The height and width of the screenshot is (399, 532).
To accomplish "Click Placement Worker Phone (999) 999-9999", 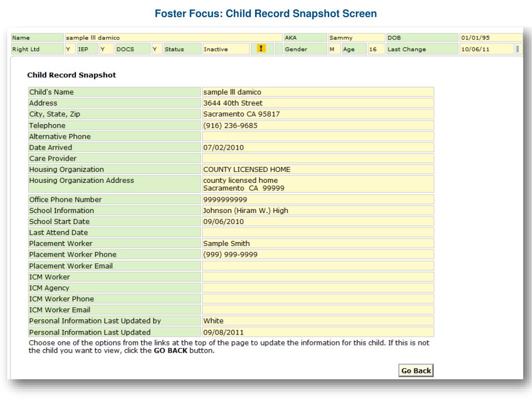I will click(x=230, y=255).
